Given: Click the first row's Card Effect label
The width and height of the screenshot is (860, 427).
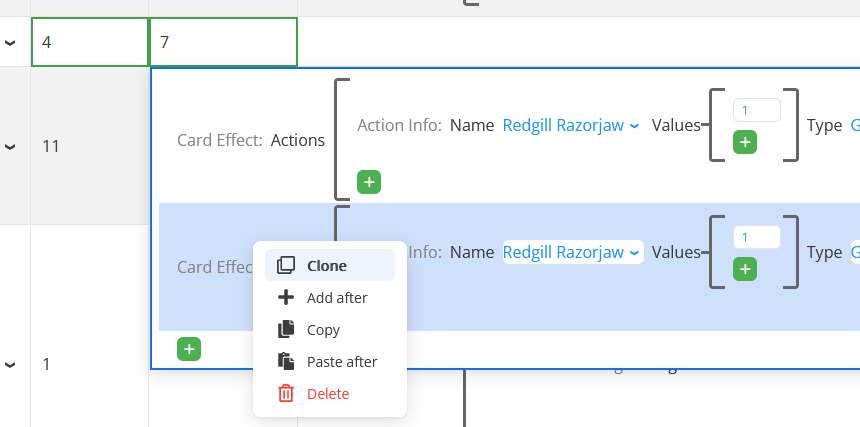Looking at the screenshot, I should tap(219, 140).
